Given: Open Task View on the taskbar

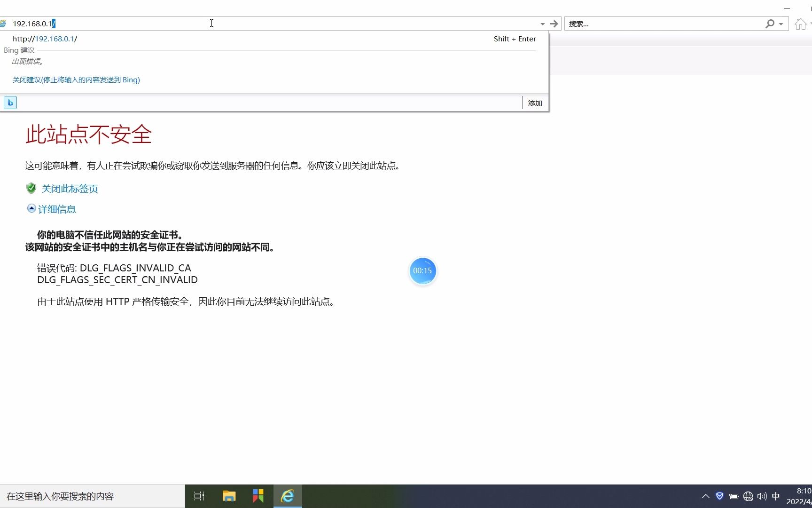Looking at the screenshot, I should (199, 496).
